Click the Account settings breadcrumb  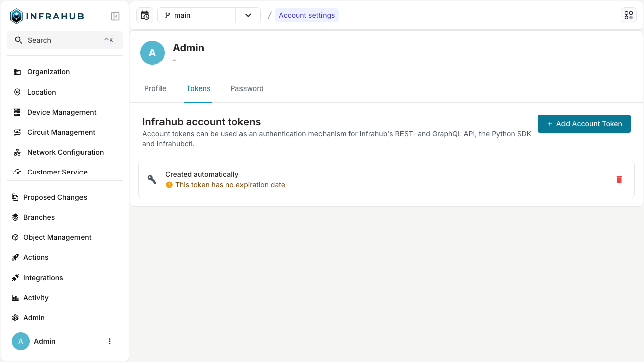pyautogui.click(x=306, y=15)
